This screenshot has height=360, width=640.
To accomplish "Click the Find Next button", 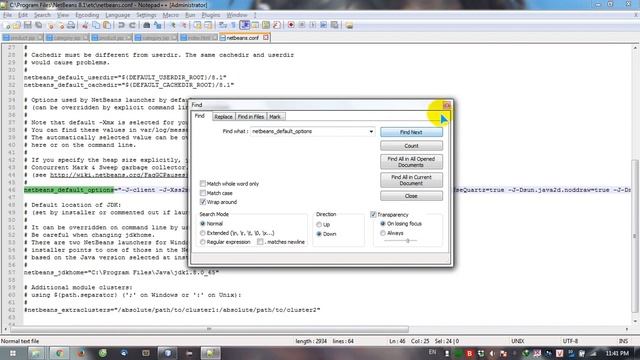I will [411, 132].
